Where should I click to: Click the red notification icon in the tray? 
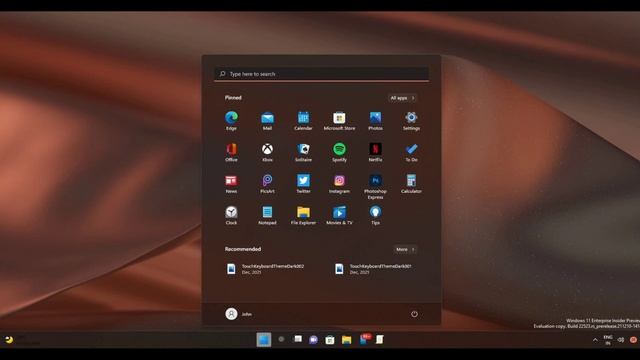(x=633, y=340)
